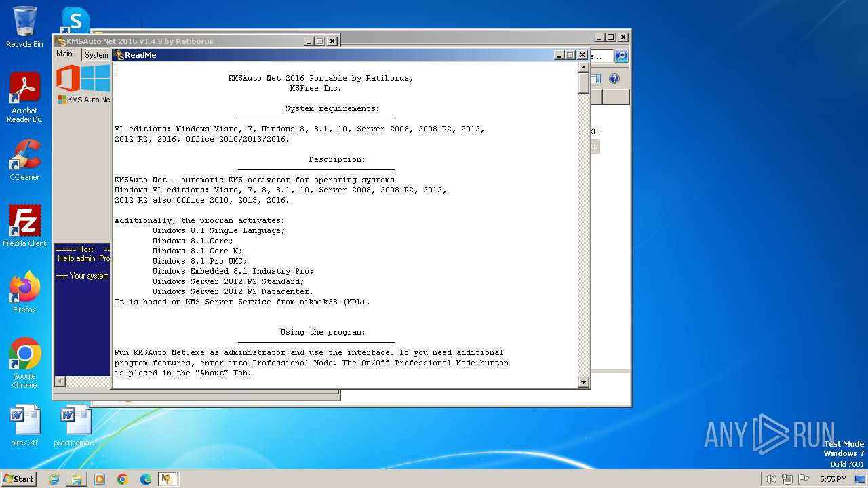Click the Office logo in KMSAuto window

coord(67,79)
